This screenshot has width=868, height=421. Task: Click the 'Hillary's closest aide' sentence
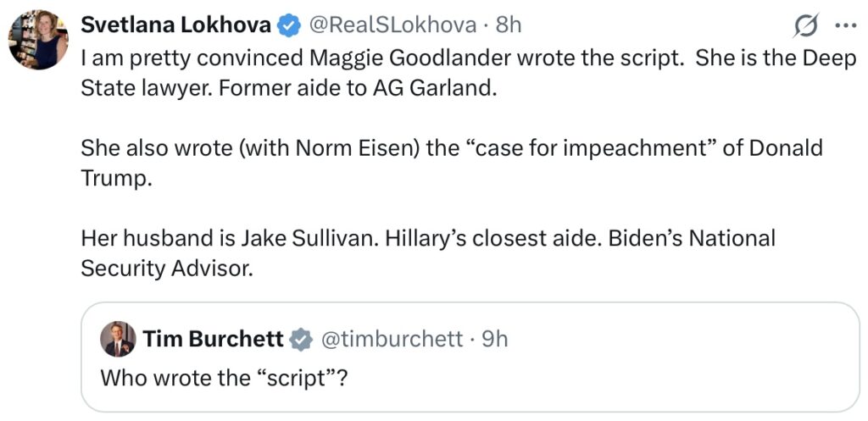(x=491, y=239)
